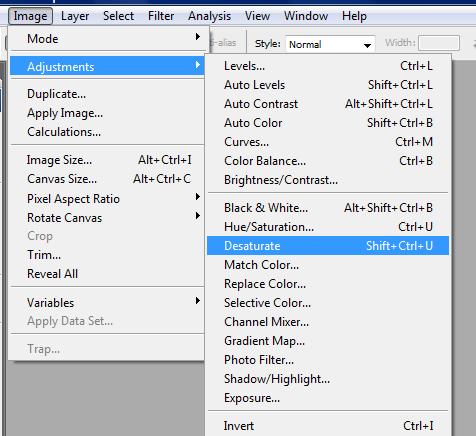This screenshot has width=476, height=436.
Task: Select Hue/Saturation... adjustment
Action: 328,227
